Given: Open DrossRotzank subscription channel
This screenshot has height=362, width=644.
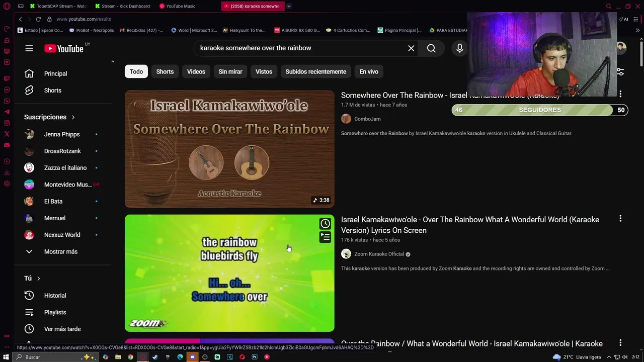Looking at the screenshot, I should 63,151.
